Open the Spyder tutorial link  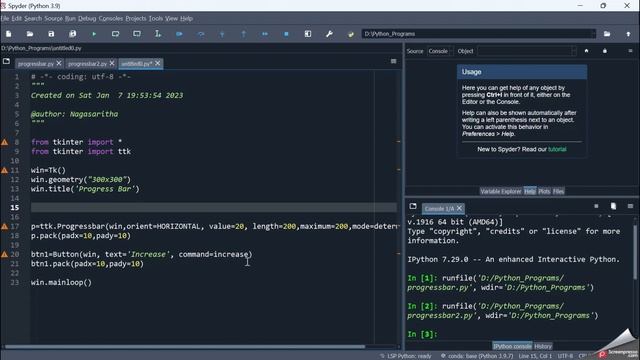557,149
